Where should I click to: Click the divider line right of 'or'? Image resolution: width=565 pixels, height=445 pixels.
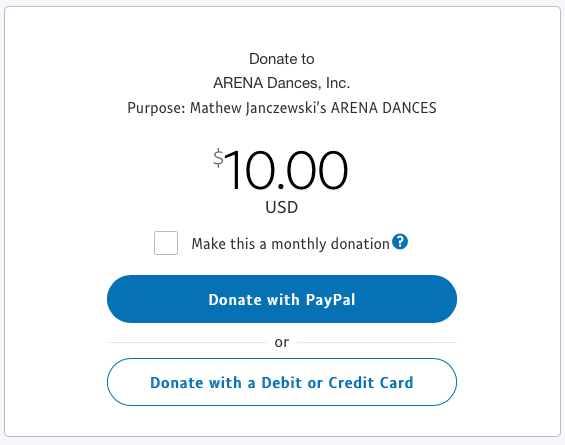coord(377,342)
